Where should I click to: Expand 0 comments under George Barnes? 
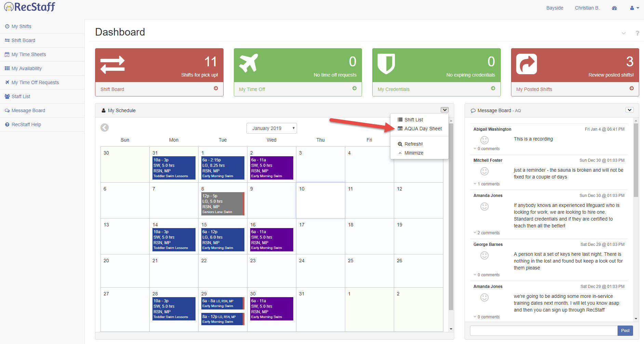pos(486,275)
